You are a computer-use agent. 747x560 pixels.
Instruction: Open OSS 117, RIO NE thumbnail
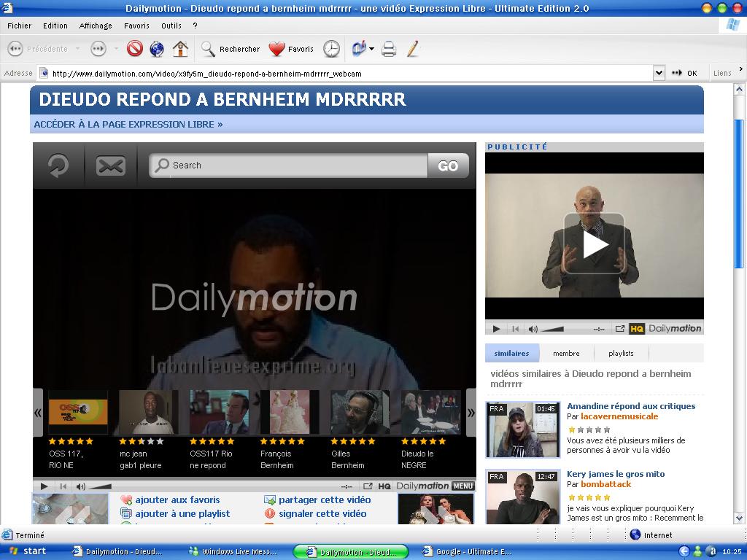coord(78,413)
